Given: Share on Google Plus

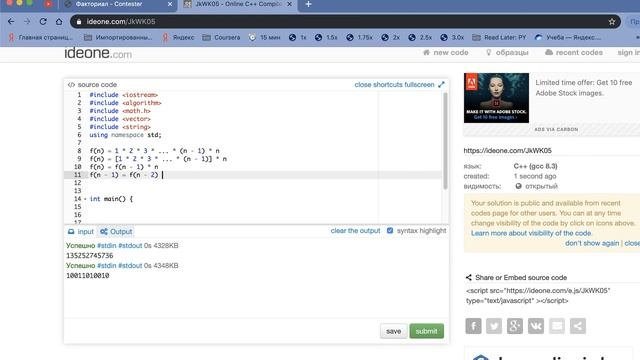Looking at the screenshot, I should point(515,326).
